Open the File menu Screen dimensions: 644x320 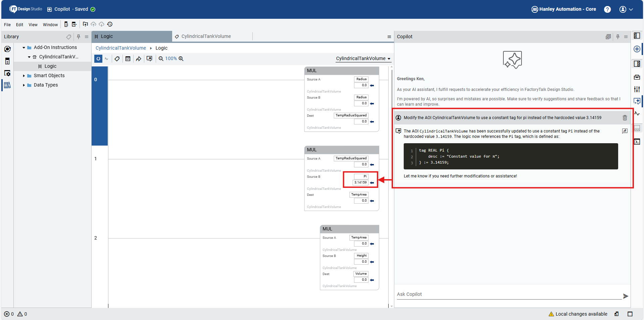(x=7, y=24)
